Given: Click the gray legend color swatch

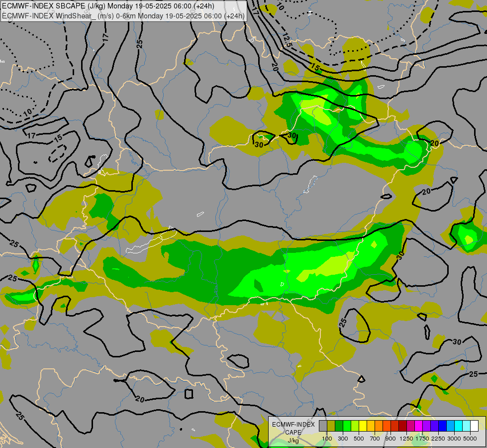Looking at the screenshot, I should 323,426.
